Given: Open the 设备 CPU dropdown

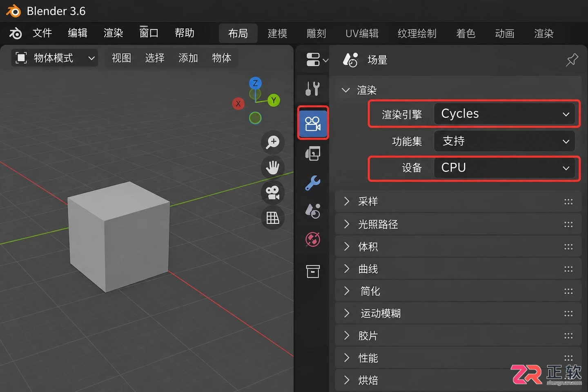Looking at the screenshot, I should pos(504,168).
